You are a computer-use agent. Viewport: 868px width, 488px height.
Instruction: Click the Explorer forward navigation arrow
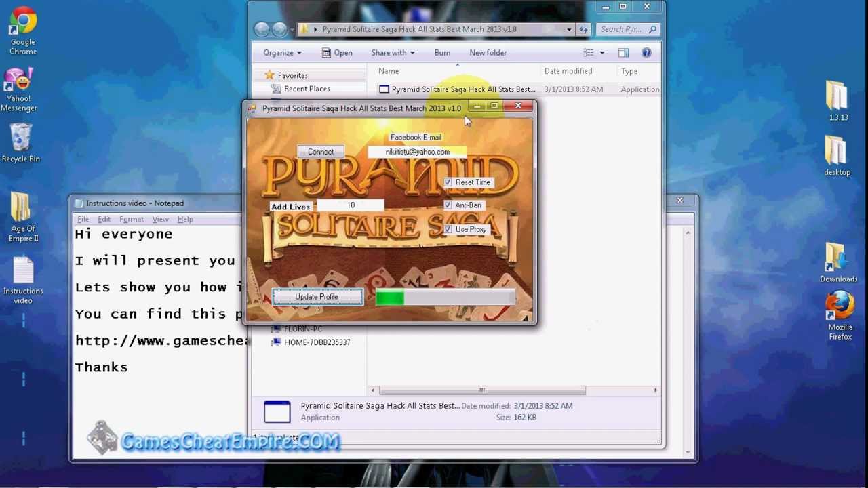[x=279, y=29]
